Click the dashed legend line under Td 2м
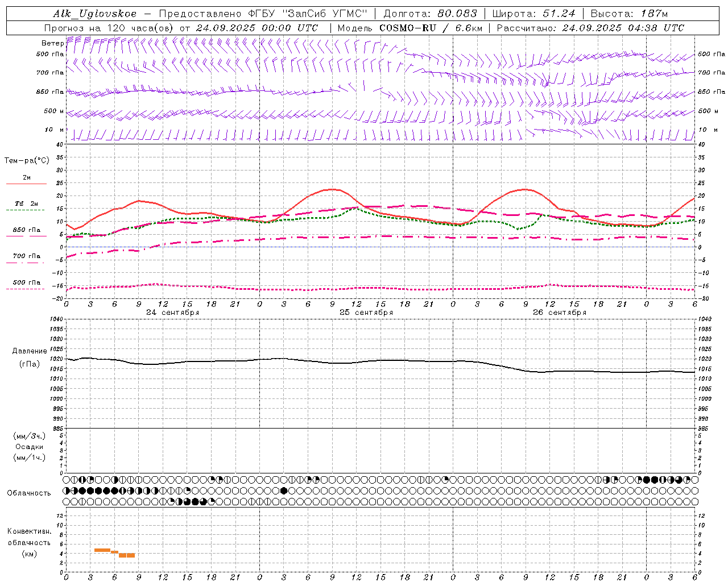728x582 pixels. point(26,210)
